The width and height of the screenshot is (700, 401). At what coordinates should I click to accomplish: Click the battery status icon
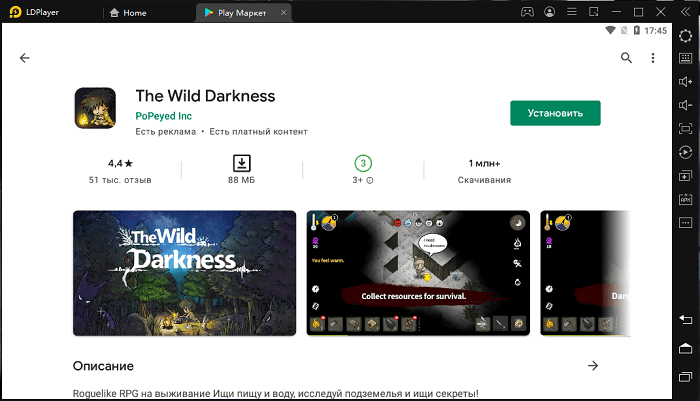pos(637,30)
